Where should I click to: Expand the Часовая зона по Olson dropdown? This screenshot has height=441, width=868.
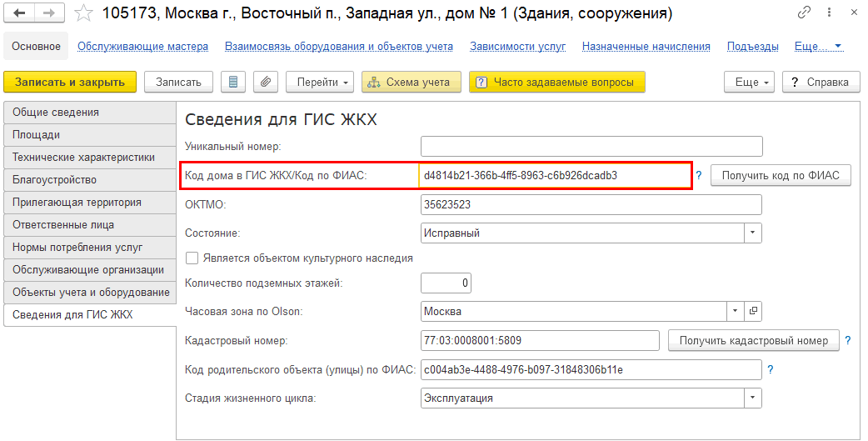tap(735, 311)
